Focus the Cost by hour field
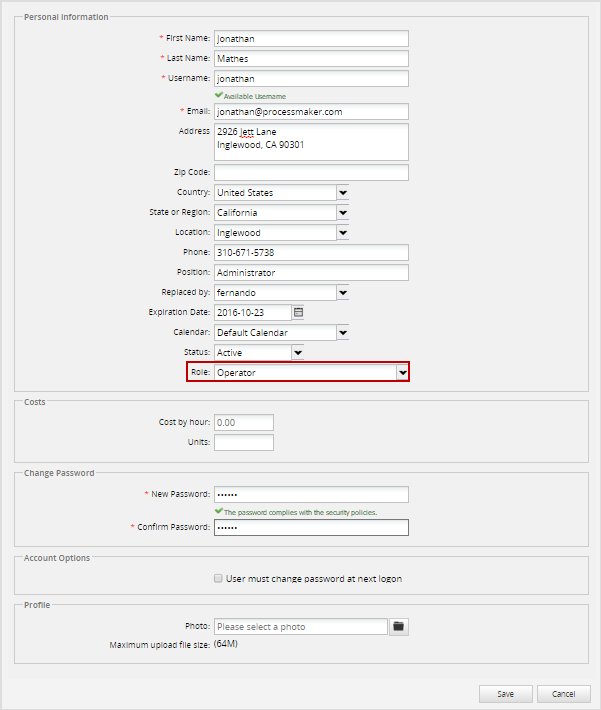Image resolution: width=601 pixels, height=710 pixels. (243, 423)
